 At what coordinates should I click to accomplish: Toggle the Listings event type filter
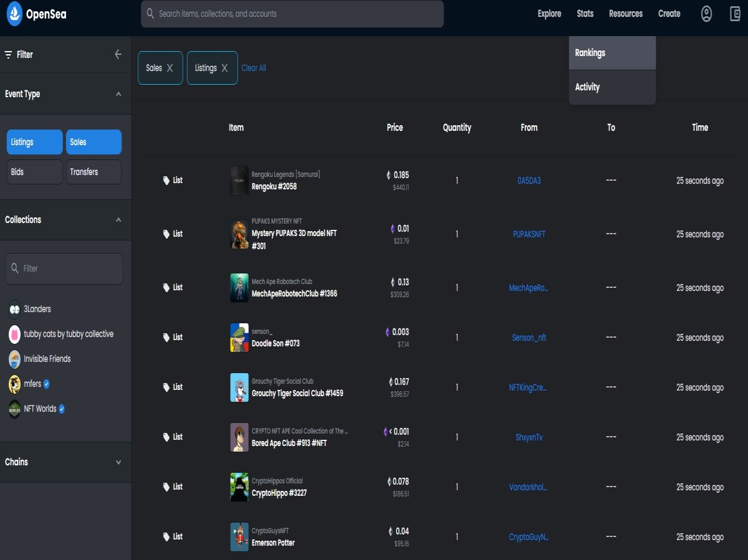[x=35, y=142]
